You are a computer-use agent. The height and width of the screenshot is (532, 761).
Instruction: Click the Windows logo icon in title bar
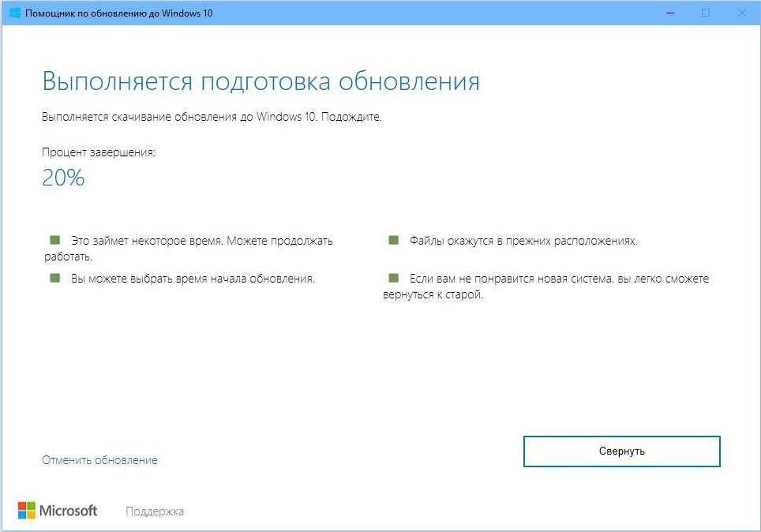click(14, 13)
